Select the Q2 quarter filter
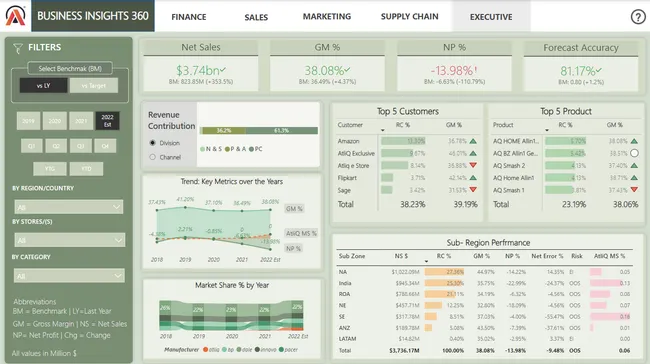 point(56,146)
